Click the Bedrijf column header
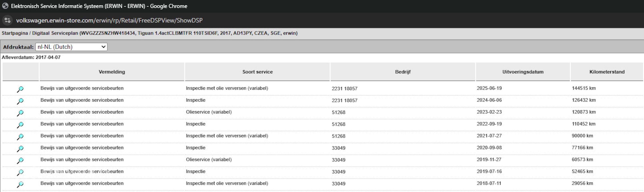644x192 pixels. [403, 72]
